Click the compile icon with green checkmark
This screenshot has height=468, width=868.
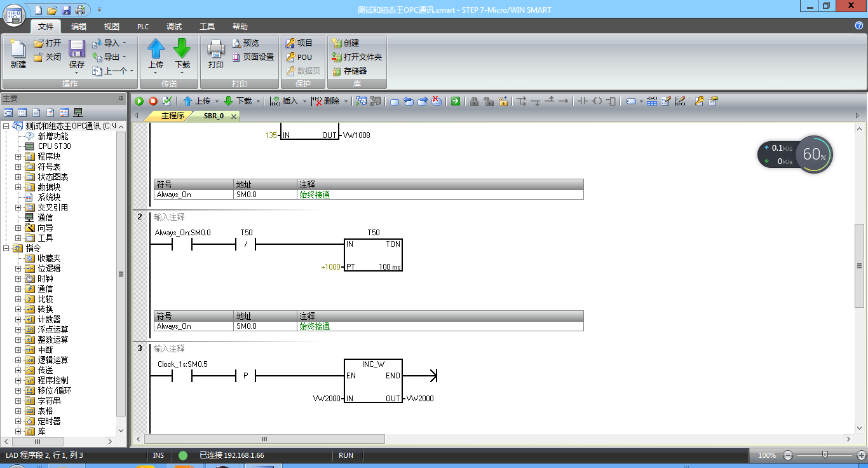(x=167, y=101)
